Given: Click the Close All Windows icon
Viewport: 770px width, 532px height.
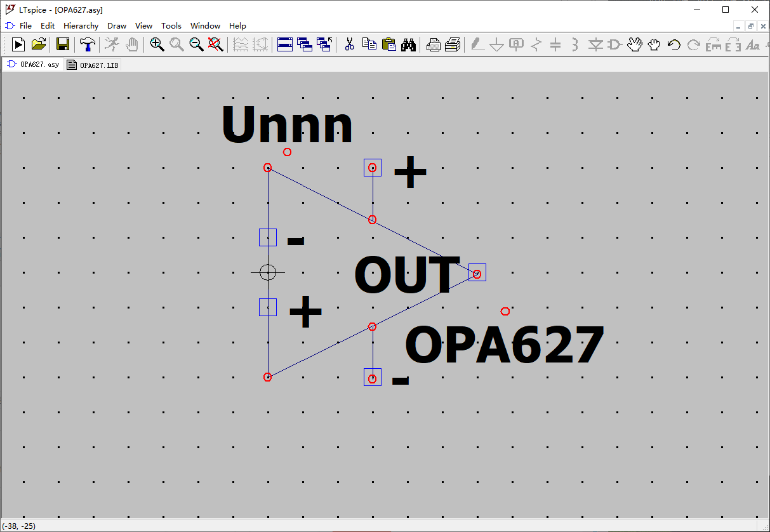Looking at the screenshot, I should click(x=324, y=44).
